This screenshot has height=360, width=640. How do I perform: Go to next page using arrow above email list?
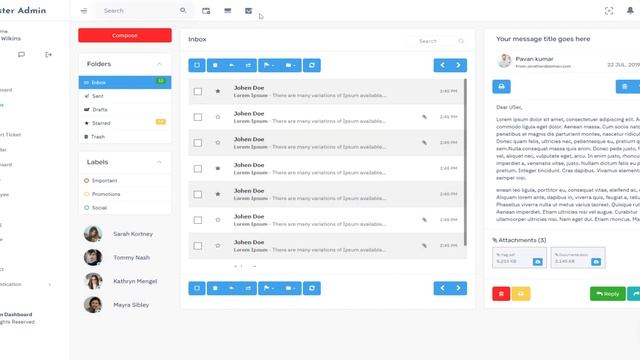(x=458, y=65)
